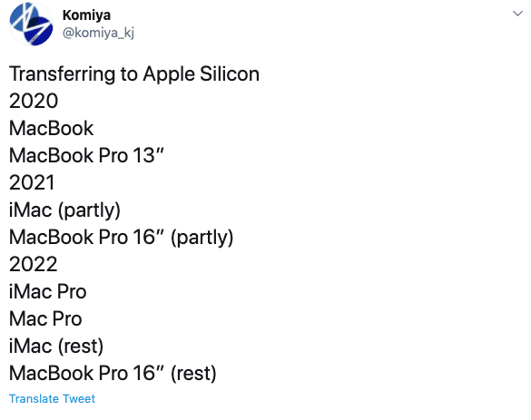Viewport: 531px width, 420px height.
Task: Click MacBook Pro 16″ text before (rest)
Action: (x=86, y=374)
